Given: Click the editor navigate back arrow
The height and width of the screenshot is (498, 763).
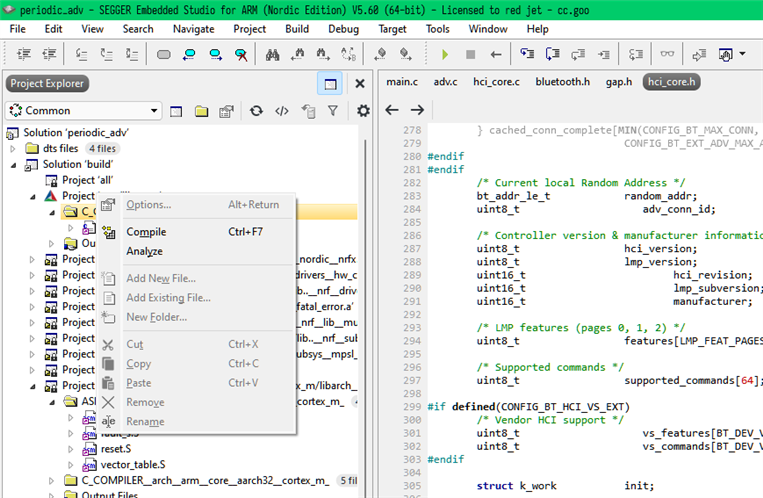Looking at the screenshot, I should coord(391,110).
